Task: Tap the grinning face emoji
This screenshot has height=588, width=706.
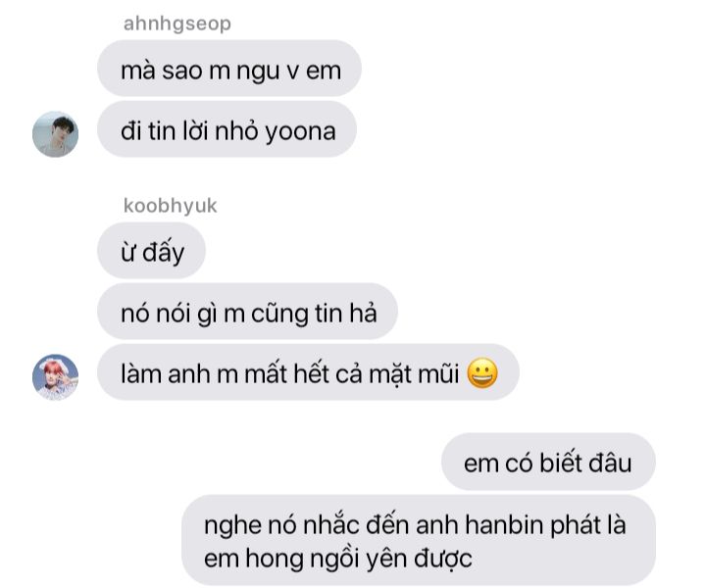Action: click(482, 373)
